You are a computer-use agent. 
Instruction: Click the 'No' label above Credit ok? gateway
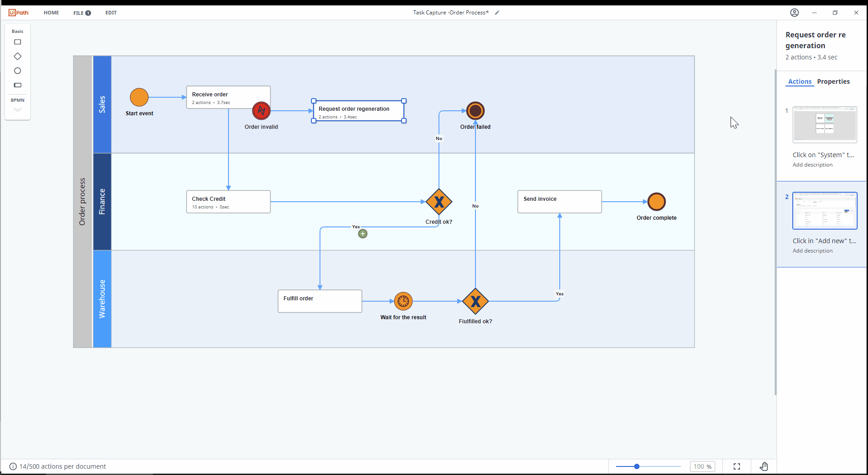439,139
